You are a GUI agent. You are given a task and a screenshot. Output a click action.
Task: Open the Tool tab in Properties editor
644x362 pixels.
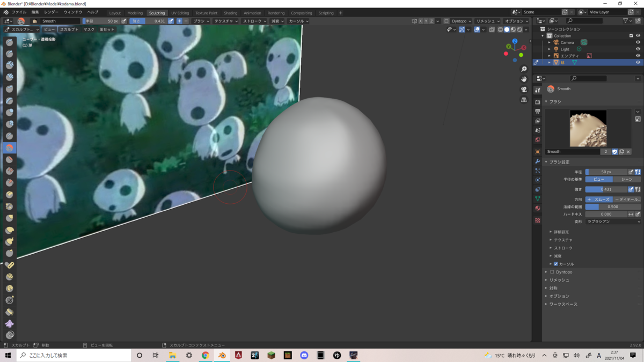pos(538,90)
